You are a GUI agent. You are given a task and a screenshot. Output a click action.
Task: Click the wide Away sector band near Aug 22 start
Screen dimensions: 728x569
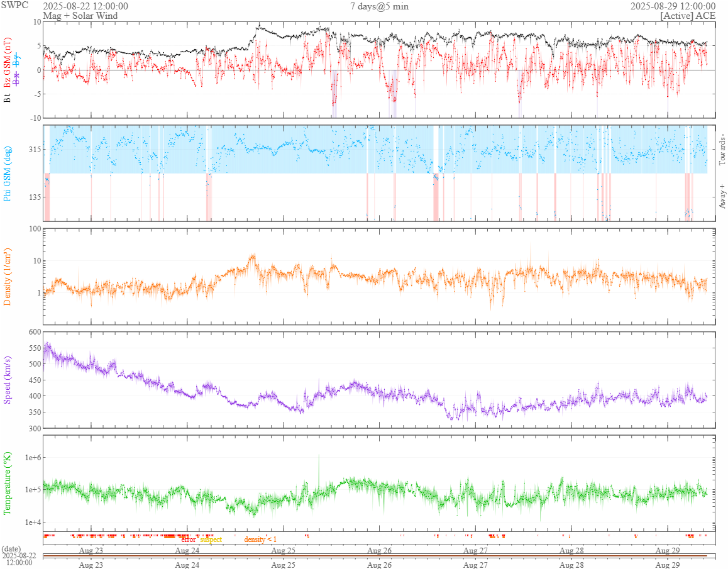(47, 197)
